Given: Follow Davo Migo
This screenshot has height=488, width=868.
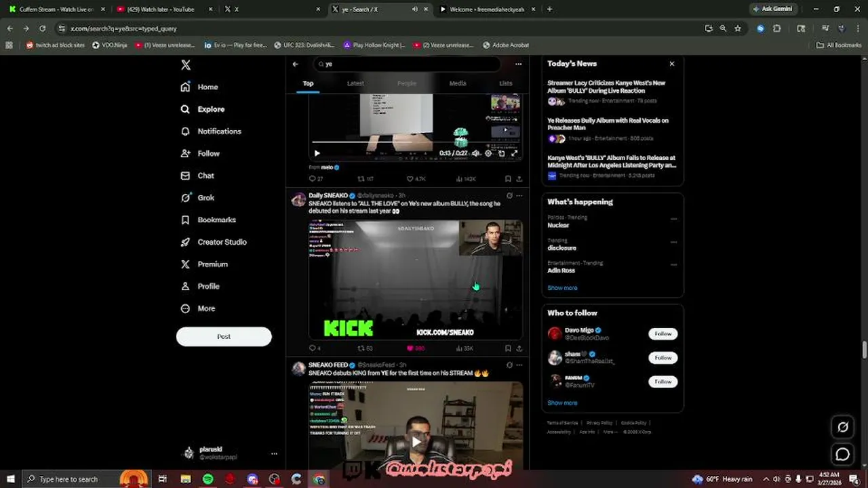Looking at the screenshot, I should pyautogui.click(x=663, y=333).
